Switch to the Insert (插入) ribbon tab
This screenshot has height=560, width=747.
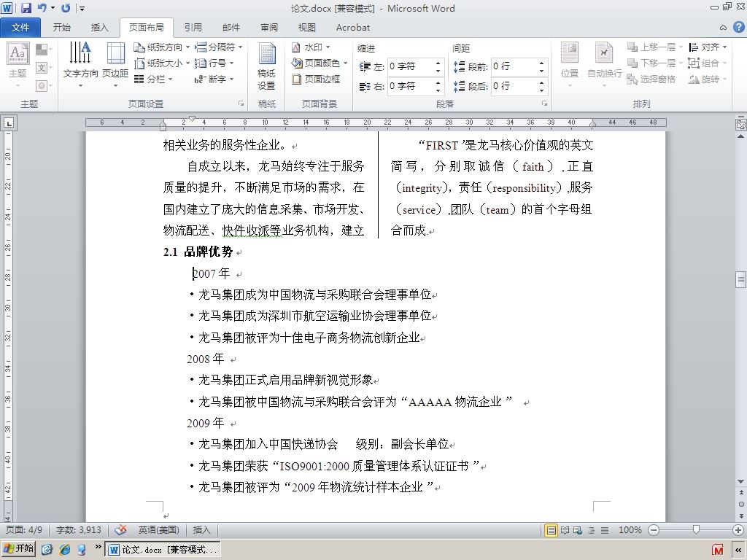[99, 28]
